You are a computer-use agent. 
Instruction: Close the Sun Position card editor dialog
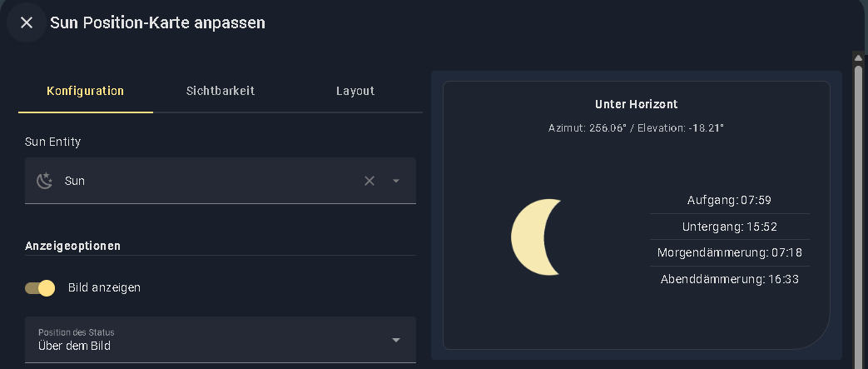click(x=26, y=22)
